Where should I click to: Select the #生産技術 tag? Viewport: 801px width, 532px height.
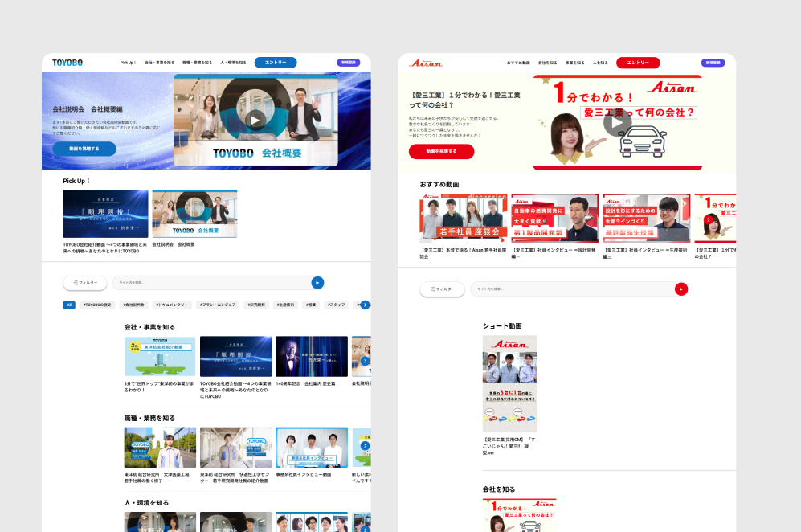(285, 305)
